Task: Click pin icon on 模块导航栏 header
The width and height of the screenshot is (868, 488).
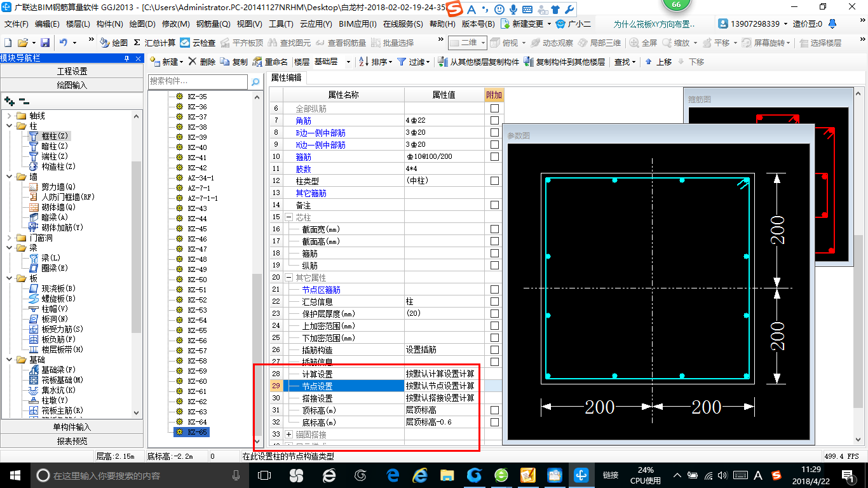Action: [x=126, y=58]
